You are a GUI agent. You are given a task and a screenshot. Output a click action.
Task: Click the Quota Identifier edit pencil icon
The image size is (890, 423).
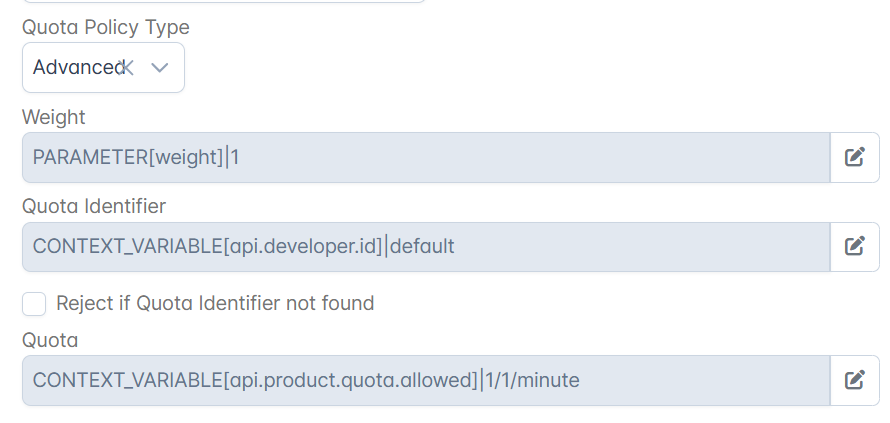point(855,246)
